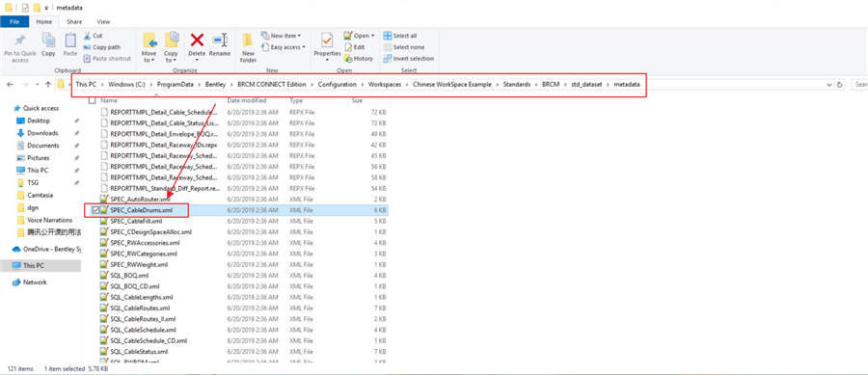Click the Cut command
The height and width of the screenshot is (375, 868).
pos(93,36)
